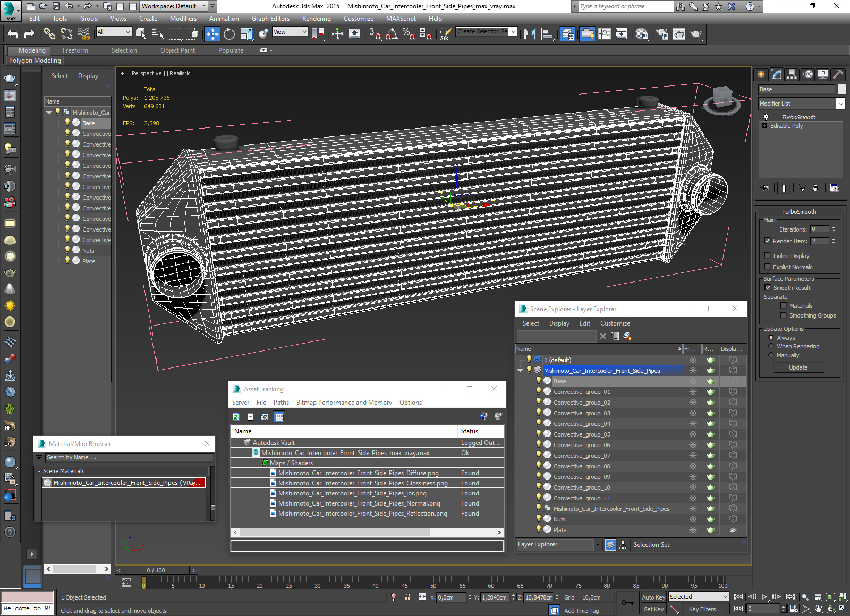Click the Auto Key button
The height and width of the screenshot is (616, 850).
click(653, 597)
